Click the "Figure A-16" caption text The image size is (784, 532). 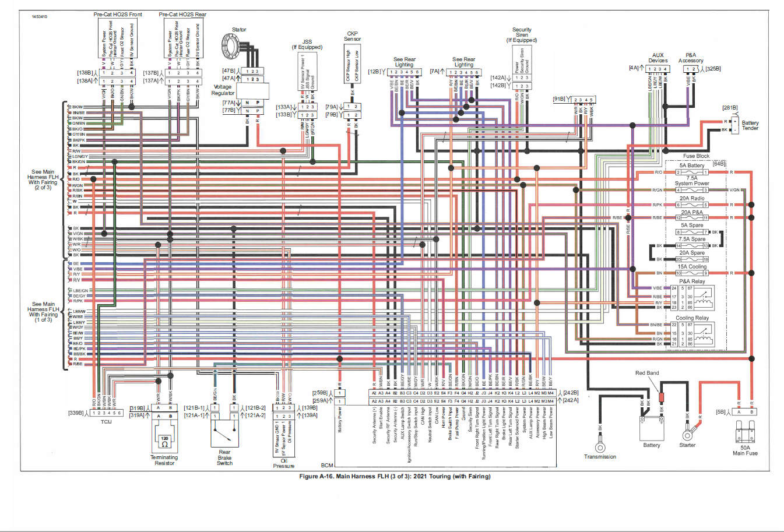[x=395, y=477]
